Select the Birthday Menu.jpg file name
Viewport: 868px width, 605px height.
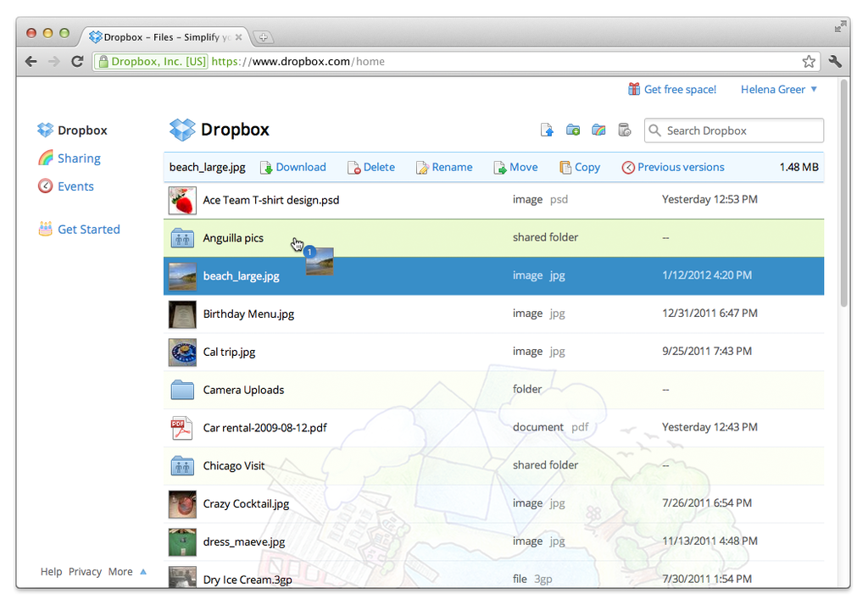(248, 314)
